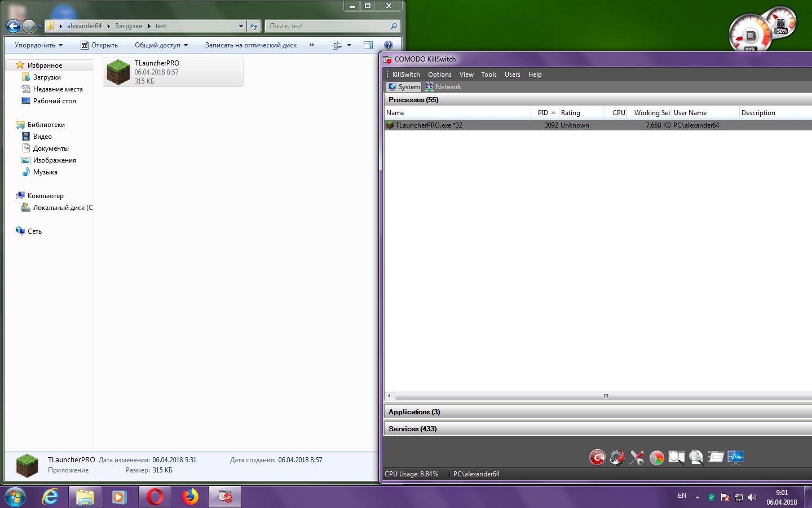
Task: Open the view options dropdown arrow in Explorer
Action: (349, 45)
